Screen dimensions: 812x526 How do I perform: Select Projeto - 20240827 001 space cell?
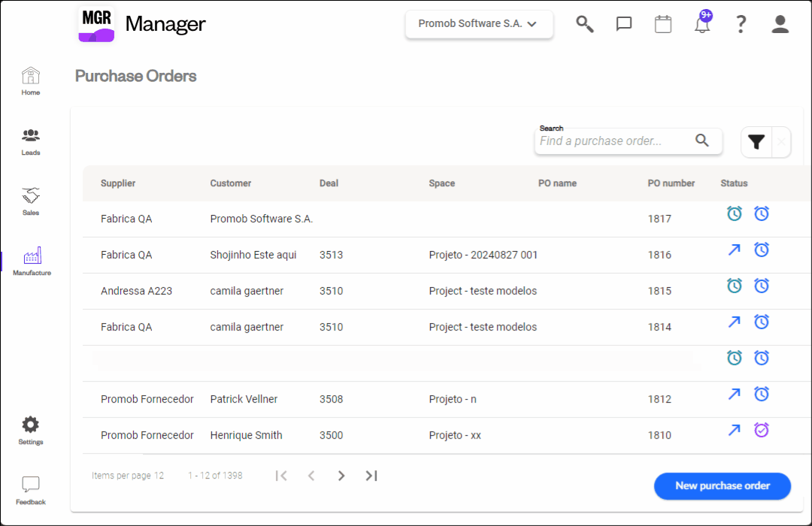[483, 255]
